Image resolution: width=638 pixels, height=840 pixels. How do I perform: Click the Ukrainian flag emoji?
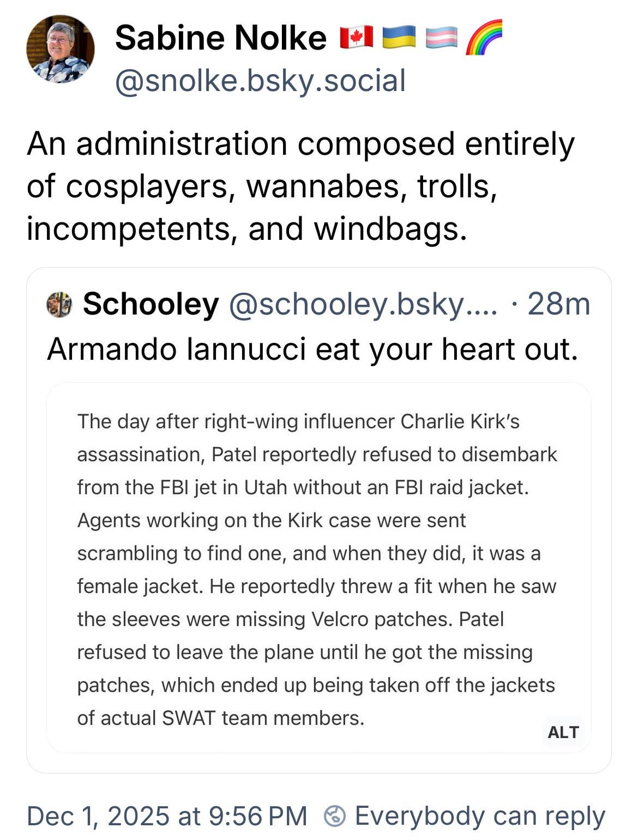click(399, 37)
